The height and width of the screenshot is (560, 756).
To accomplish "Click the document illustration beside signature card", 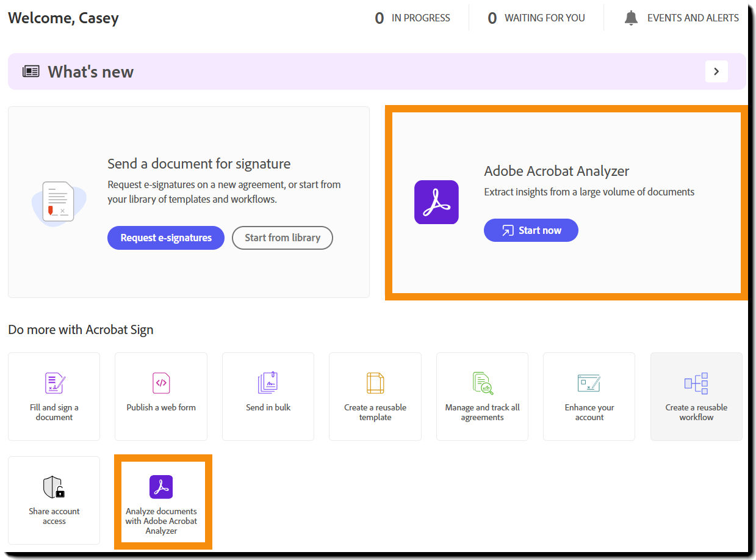I will 59,202.
